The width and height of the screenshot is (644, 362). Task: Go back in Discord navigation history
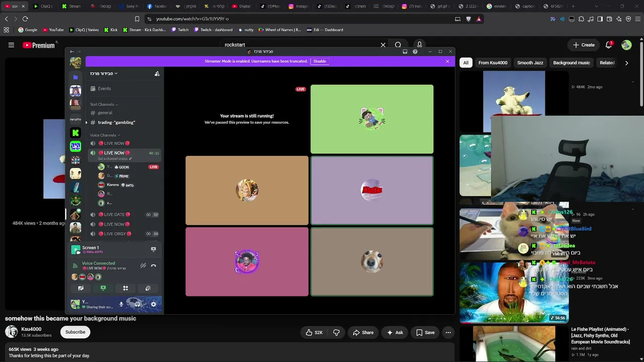pos(71,51)
